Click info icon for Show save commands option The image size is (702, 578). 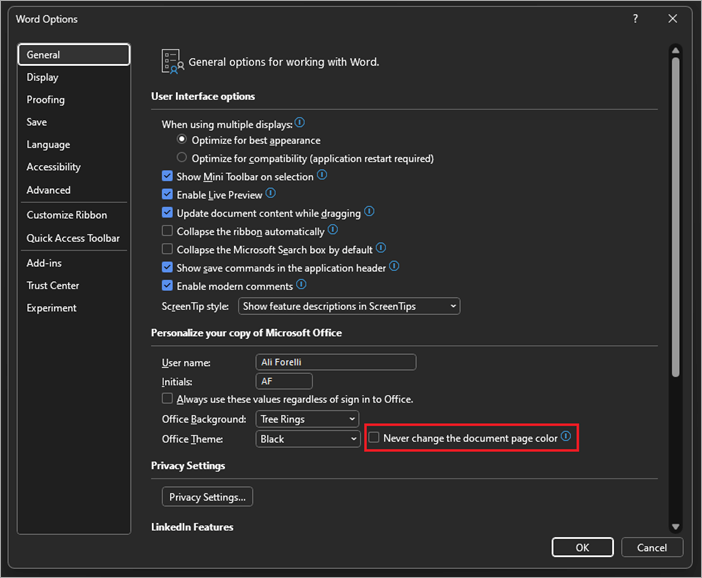pos(394,267)
